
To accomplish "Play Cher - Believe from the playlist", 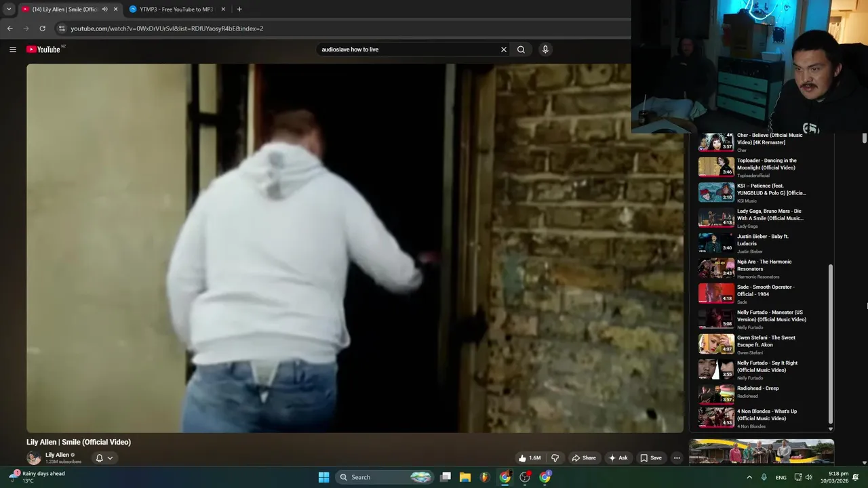I will [x=753, y=142].
